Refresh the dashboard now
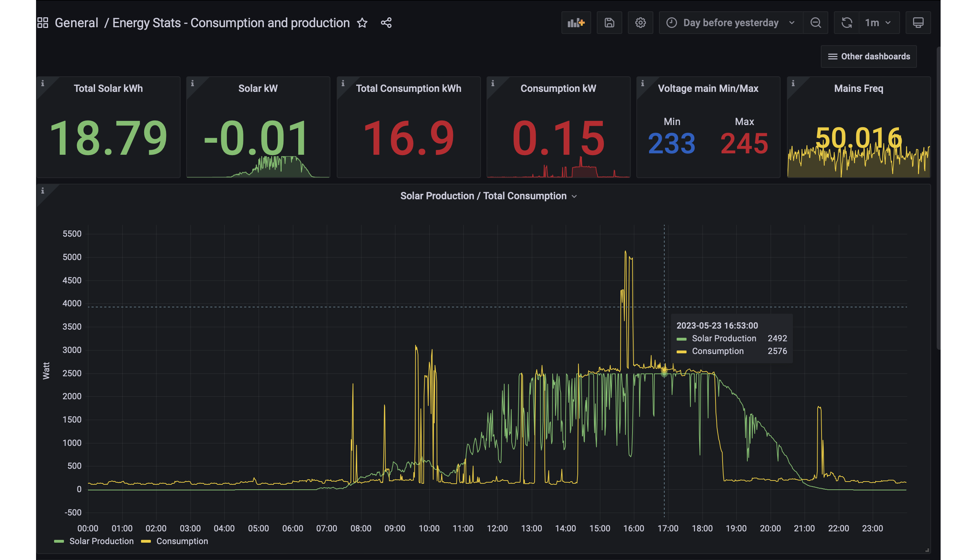Image resolution: width=977 pixels, height=560 pixels. [x=847, y=23]
